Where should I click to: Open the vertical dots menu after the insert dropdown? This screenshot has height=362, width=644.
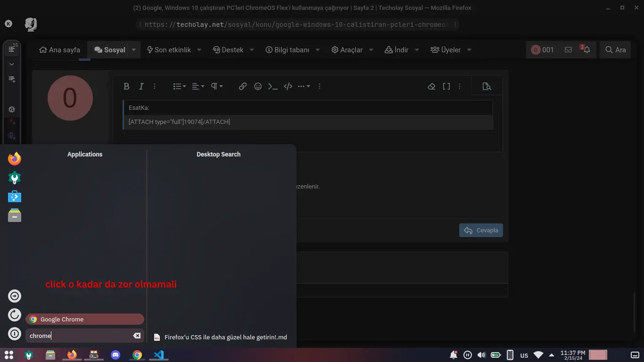tap(320, 86)
